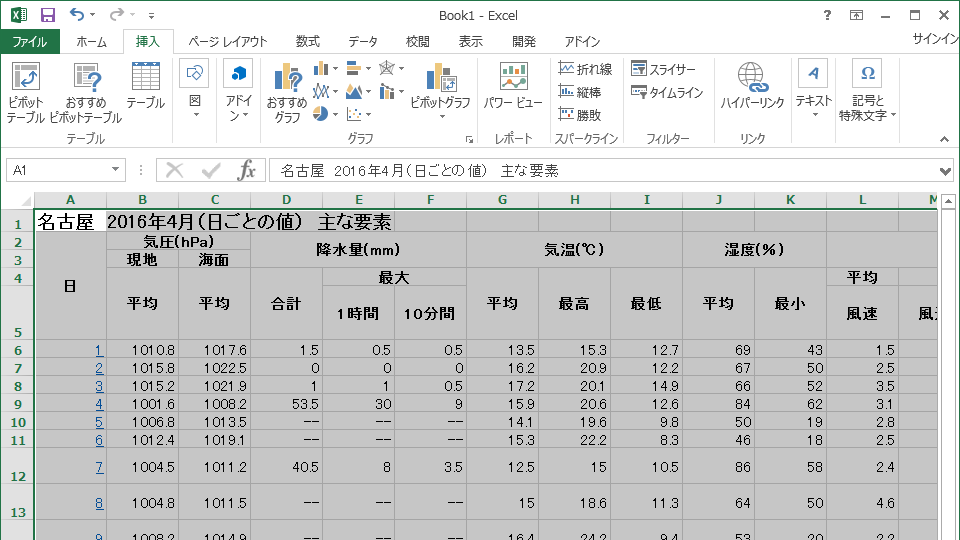
Task: Add a スライサー slicer filter
Action: pyautogui.click(x=663, y=69)
